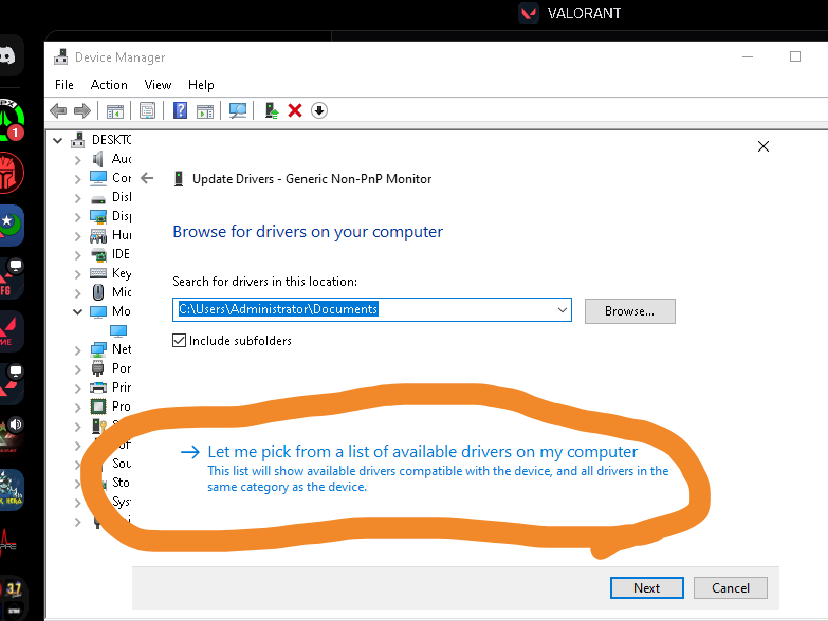828x621 pixels.
Task: Open the View menu
Action: pyautogui.click(x=158, y=85)
